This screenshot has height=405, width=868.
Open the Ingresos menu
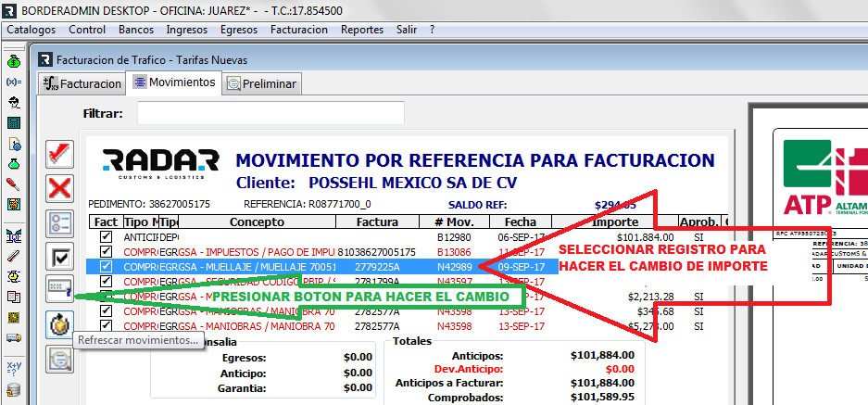point(186,30)
